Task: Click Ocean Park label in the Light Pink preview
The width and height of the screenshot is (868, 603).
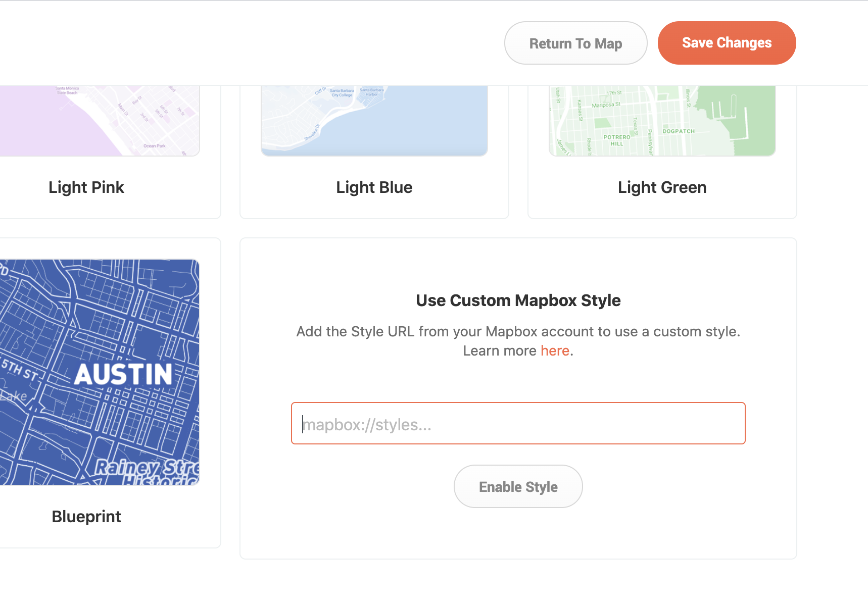Action: tap(154, 146)
